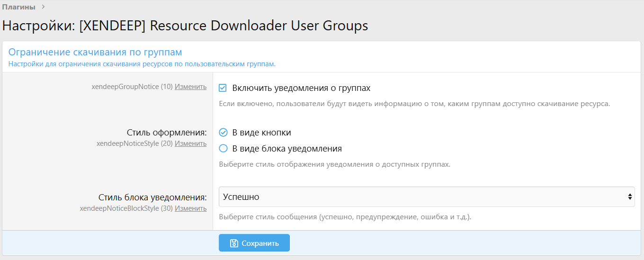Open Изменить link for xendeepNoticeStyle
The height and width of the screenshot is (260, 644).
(x=190, y=143)
